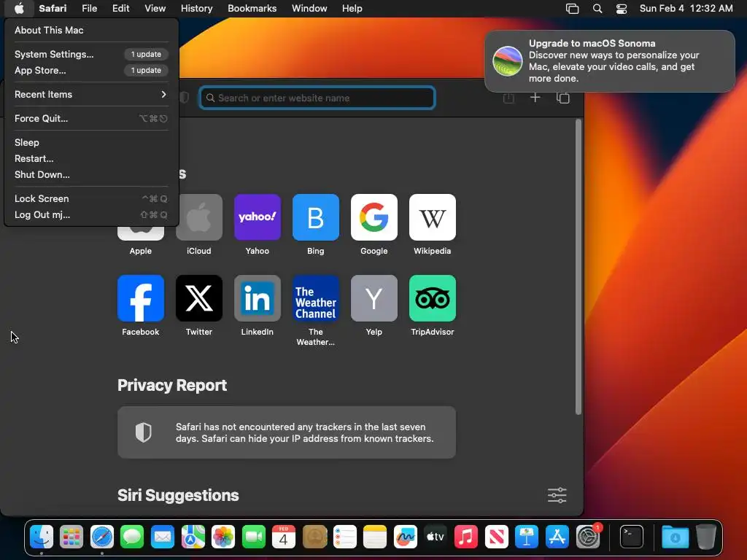Screen dimensions: 747x560
Task: Open the Bookmarks menu
Action: pyautogui.click(x=252, y=8)
